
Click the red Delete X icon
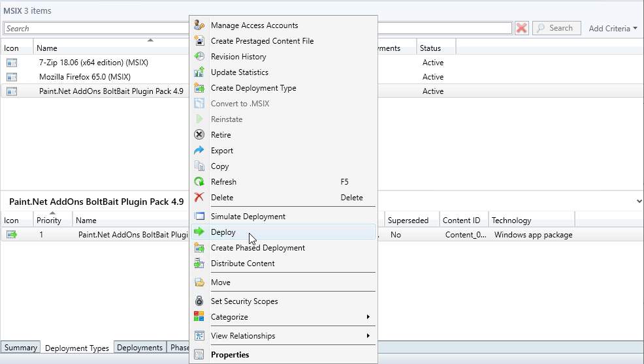coord(200,198)
